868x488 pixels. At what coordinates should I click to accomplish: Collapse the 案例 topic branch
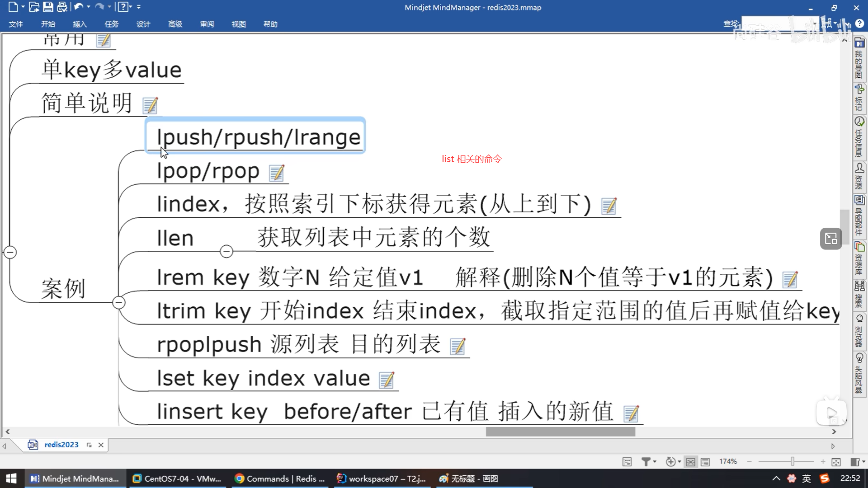click(x=119, y=302)
